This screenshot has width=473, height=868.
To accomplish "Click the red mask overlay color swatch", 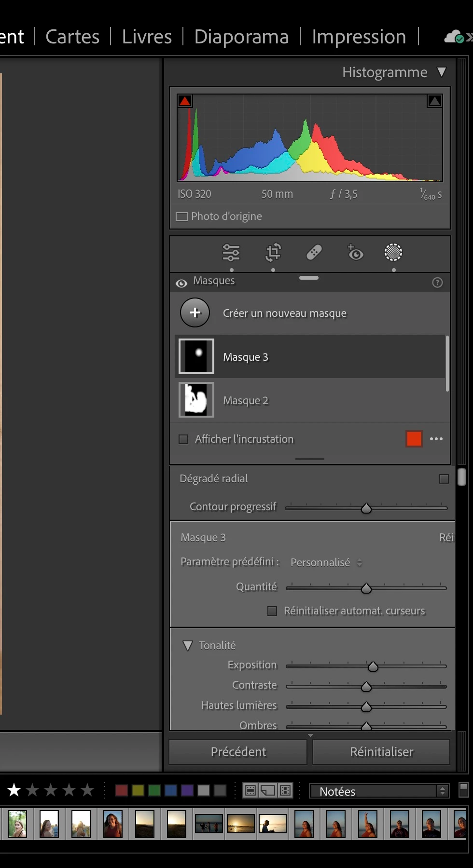I will point(414,439).
